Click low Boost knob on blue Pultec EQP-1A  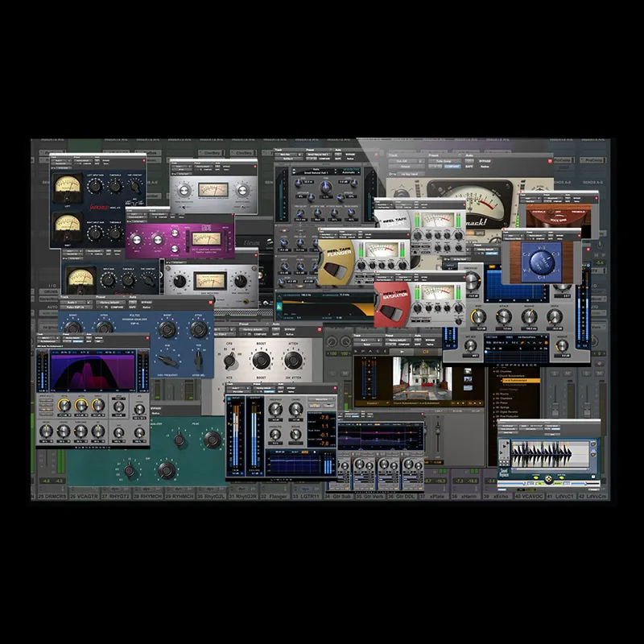73,328
